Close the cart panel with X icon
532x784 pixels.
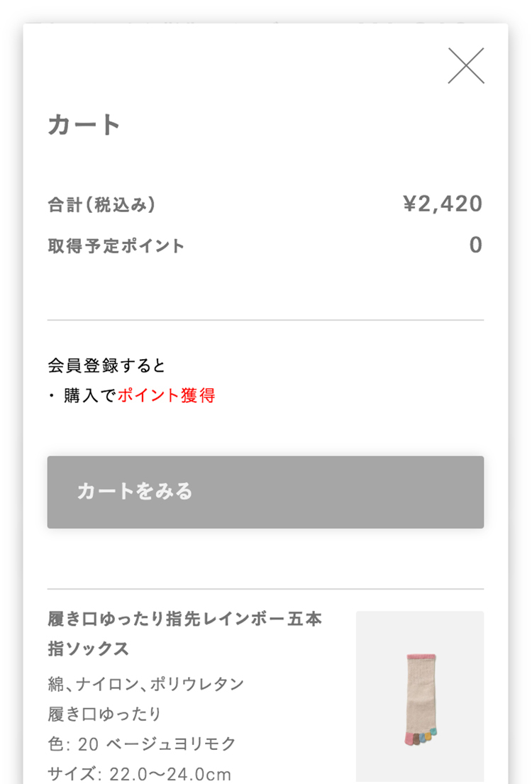click(x=466, y=66)
